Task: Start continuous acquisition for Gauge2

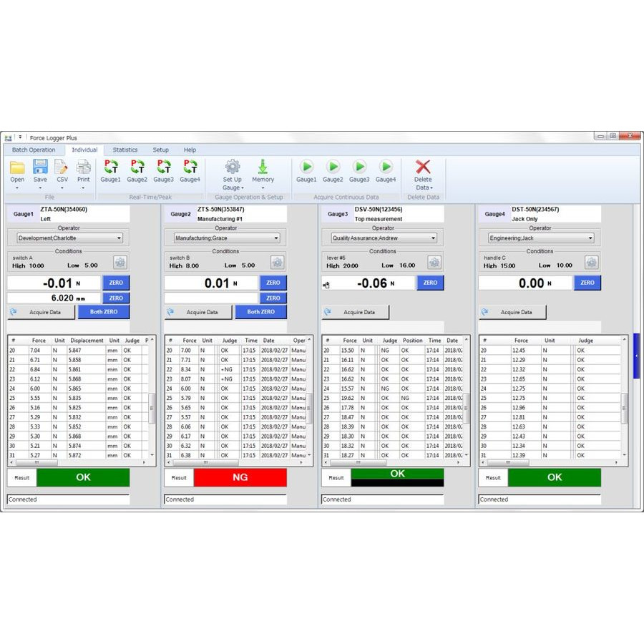Action: pyautogui.click(x=333, y=167)
